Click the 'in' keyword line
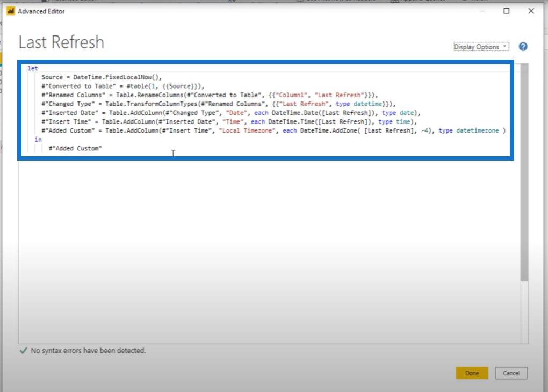The width and height of the screenshot is (548, 392). click(x=38, y=140)
